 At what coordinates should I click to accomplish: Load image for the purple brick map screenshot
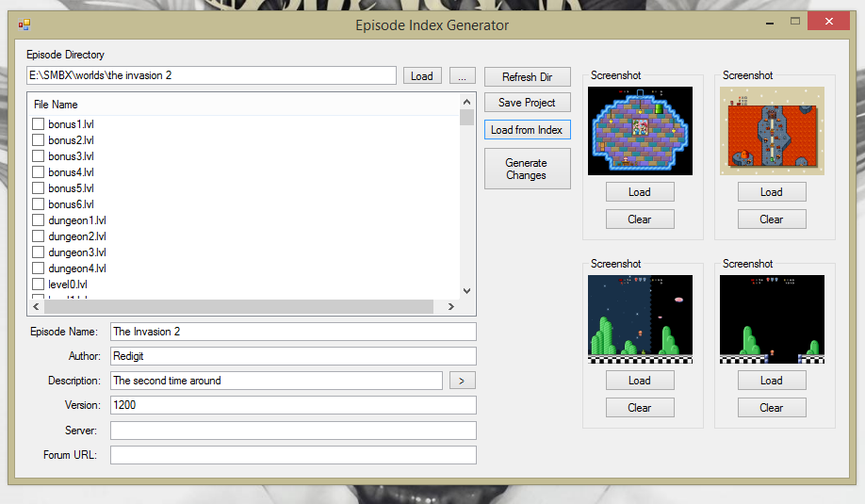tap(640, 192)
